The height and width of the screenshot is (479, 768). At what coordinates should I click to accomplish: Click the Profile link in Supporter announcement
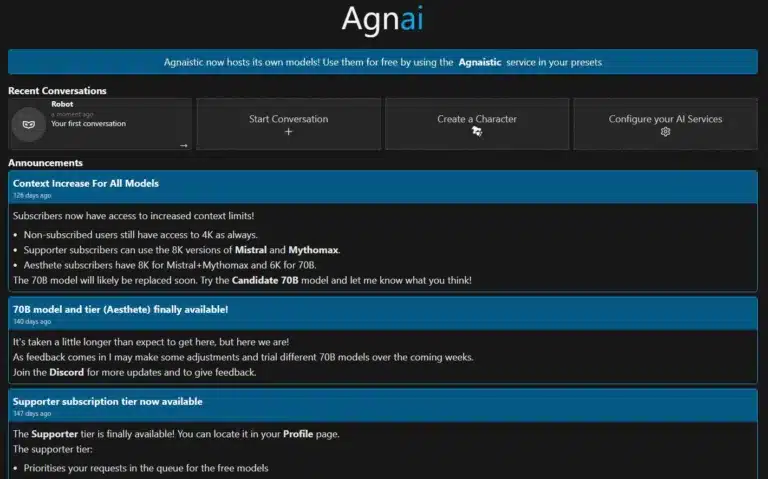coord(298,434)
